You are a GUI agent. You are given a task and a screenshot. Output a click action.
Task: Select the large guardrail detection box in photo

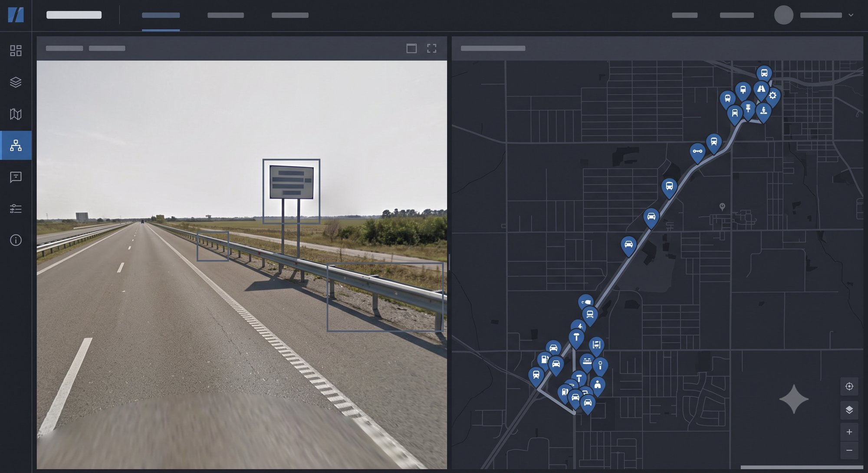pyautogui.click(x=385, y=297)
